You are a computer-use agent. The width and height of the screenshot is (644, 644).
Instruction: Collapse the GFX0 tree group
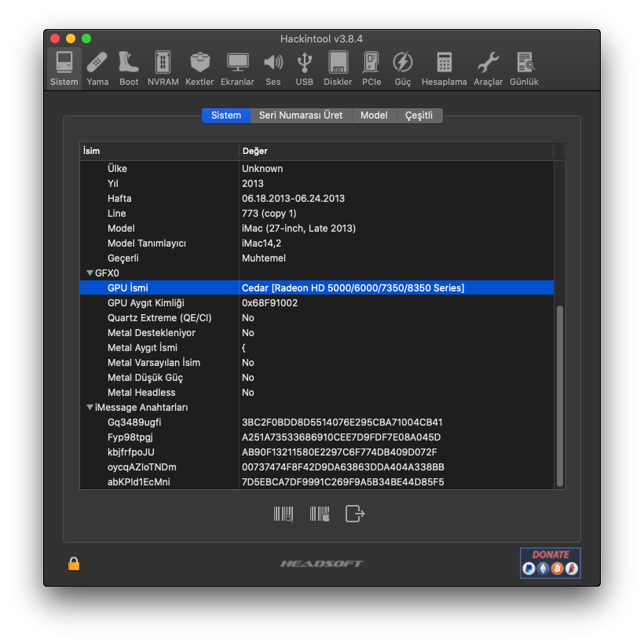[90, 273]
